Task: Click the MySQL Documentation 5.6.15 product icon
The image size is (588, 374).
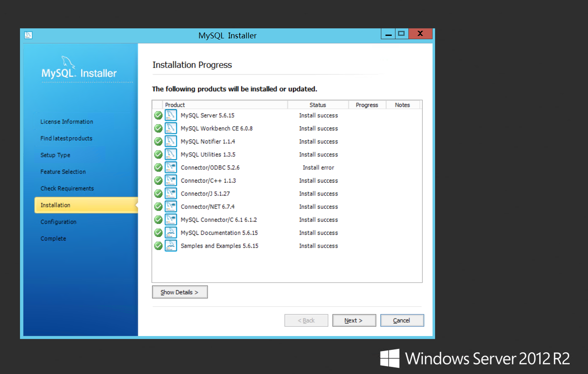Action: click(171, 233)
